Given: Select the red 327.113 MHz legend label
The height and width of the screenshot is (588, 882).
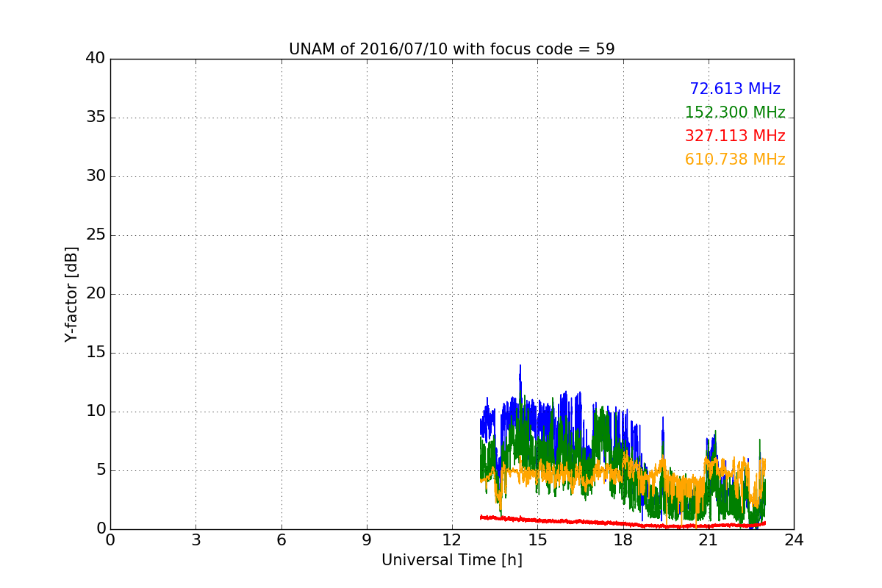Looking at the screenshot, I should point(735,136).
